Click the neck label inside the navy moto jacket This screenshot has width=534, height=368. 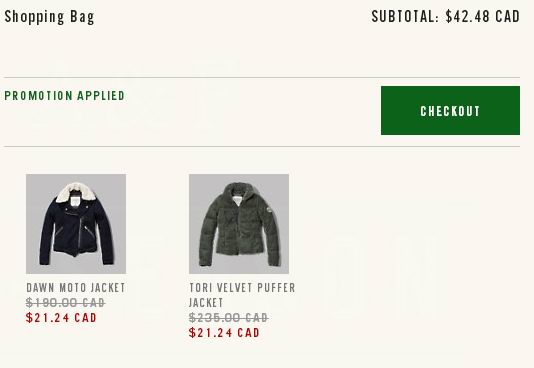(76, 201)
